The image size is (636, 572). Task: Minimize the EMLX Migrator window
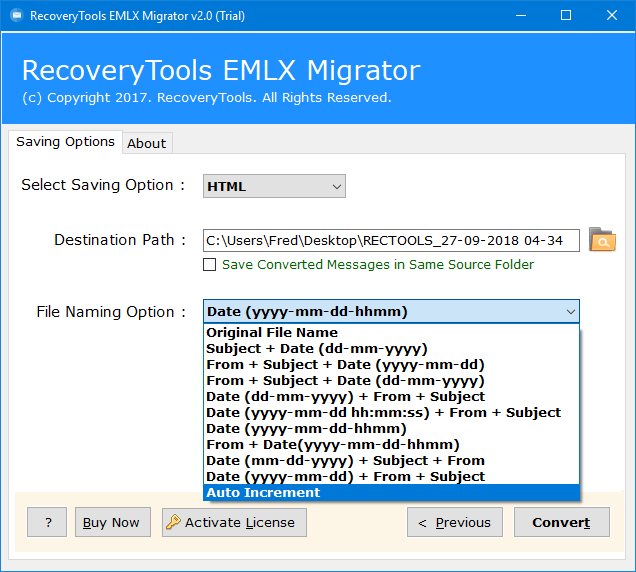coord(521,16)
